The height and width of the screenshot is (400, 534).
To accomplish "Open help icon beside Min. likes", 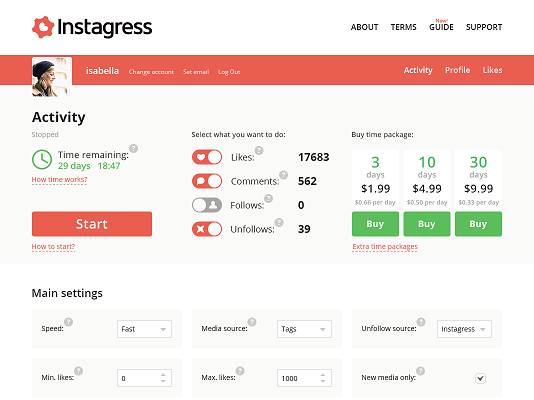I will click(x=79, y=371).
